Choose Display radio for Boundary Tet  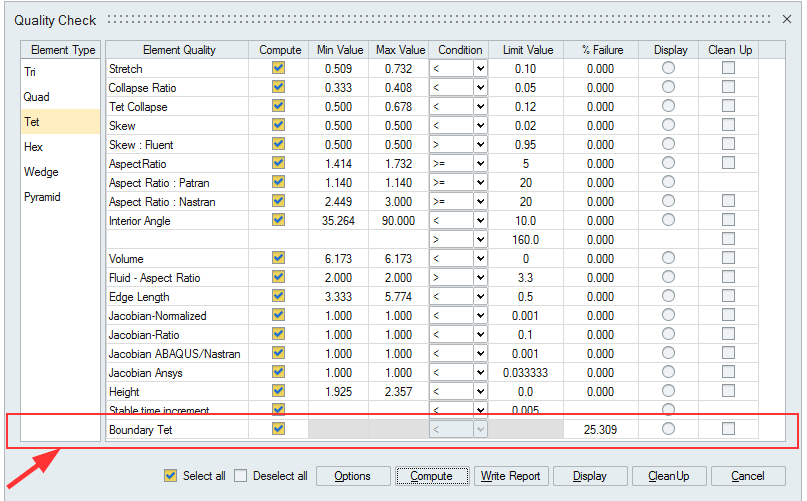coord(669,429)
